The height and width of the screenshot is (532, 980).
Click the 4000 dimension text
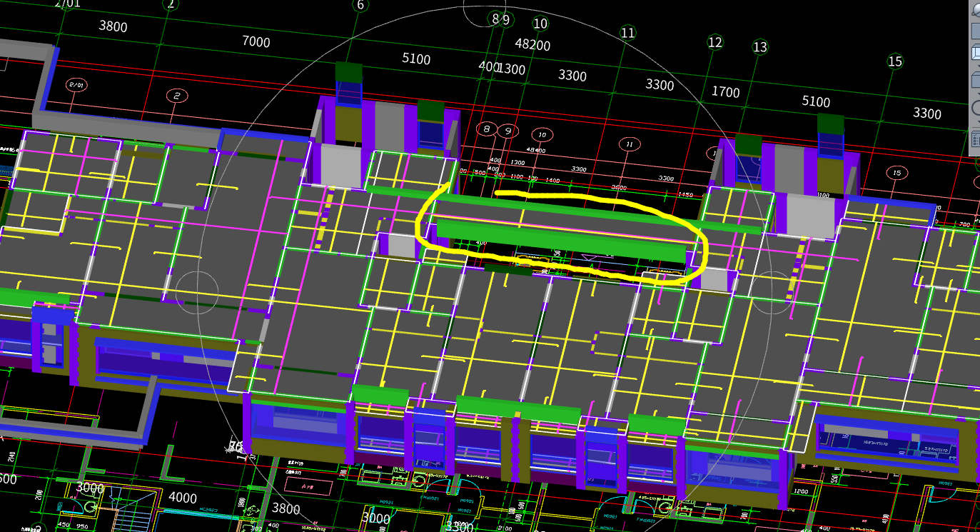(182, 498)
